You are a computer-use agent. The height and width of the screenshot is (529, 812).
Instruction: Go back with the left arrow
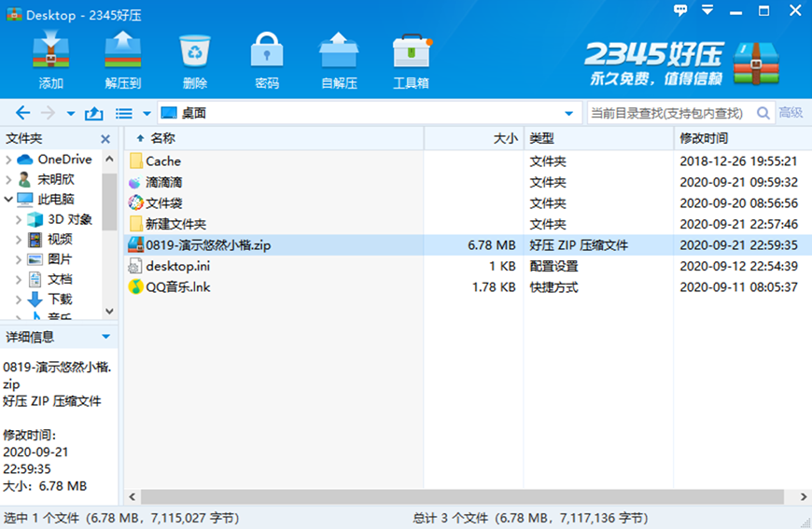point(22,113)
